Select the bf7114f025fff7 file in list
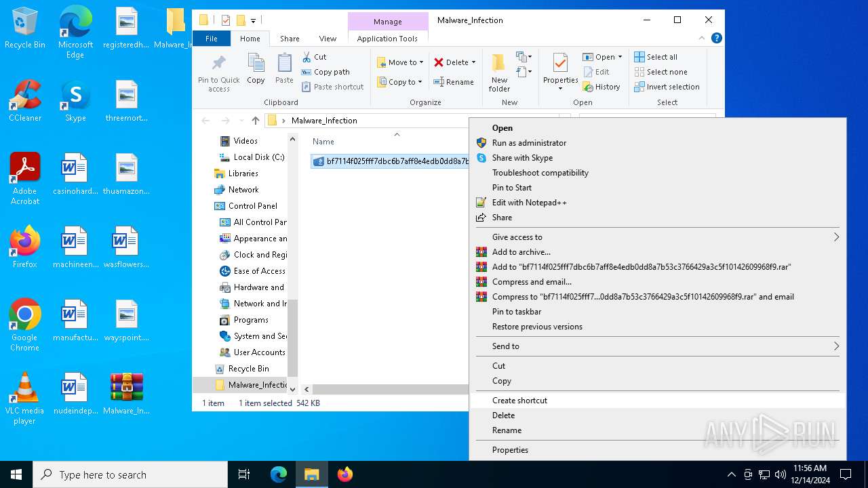 pyautogui.click(x=390, y=161)
